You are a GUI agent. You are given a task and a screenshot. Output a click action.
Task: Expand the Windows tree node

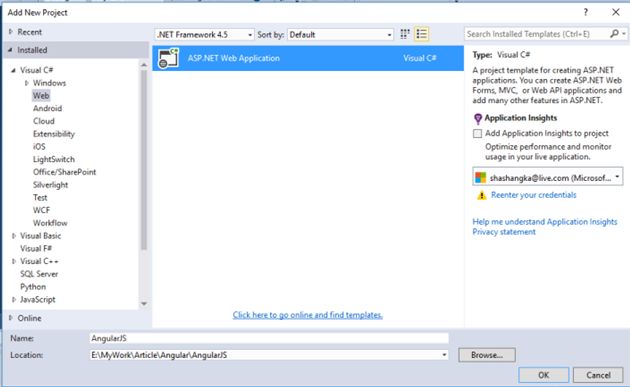tap(27, 83)
